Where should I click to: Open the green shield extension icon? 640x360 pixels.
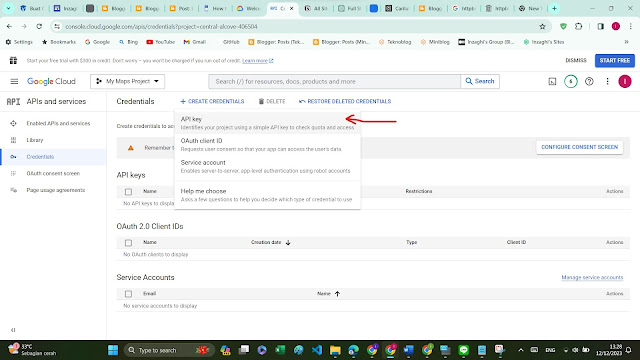(563, 27)
